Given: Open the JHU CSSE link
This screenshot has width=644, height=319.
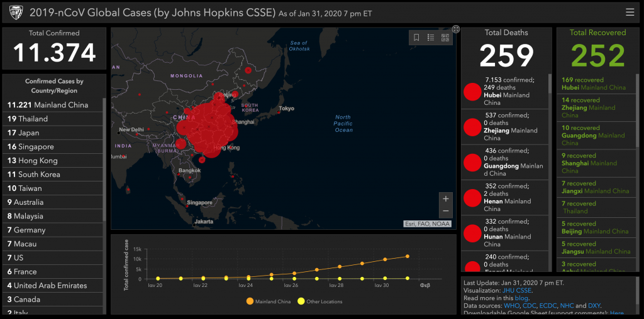Looking at the screenshot, I should (x=516, y=291).
